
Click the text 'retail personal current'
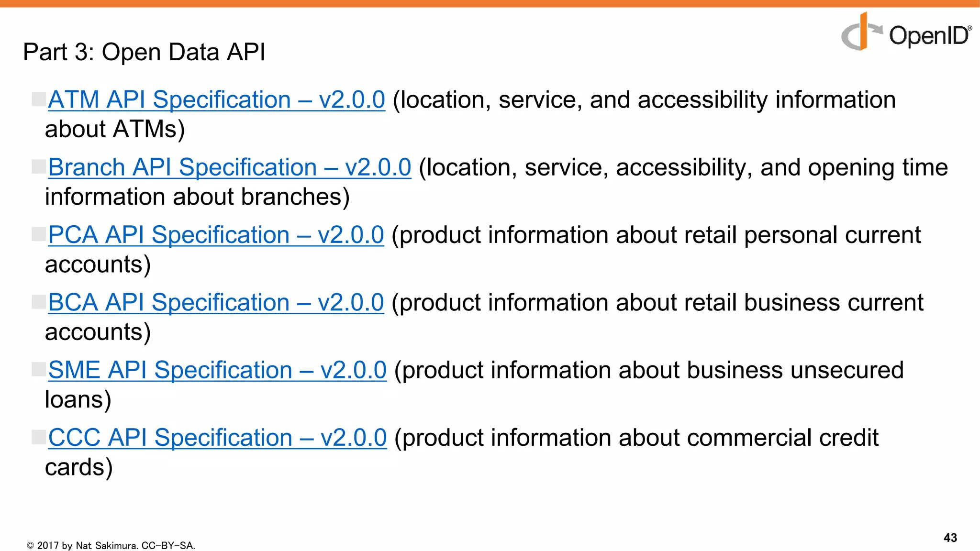(802, 235)
